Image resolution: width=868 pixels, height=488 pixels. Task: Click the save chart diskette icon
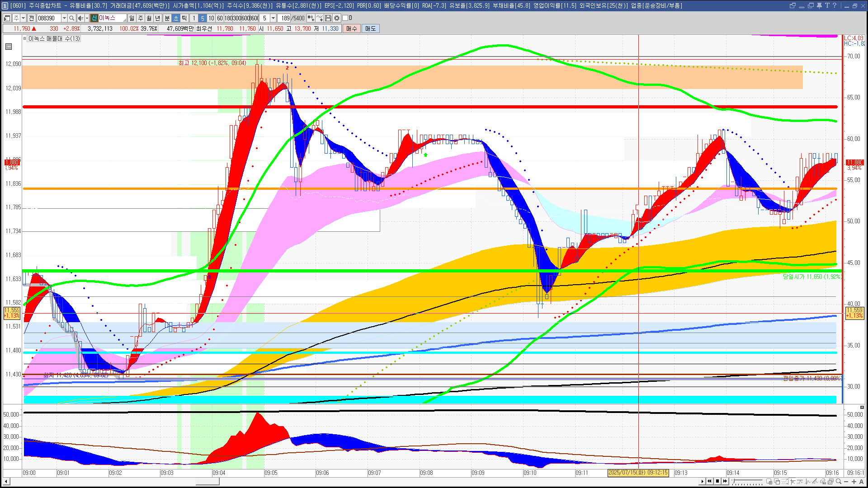[328, 18]
